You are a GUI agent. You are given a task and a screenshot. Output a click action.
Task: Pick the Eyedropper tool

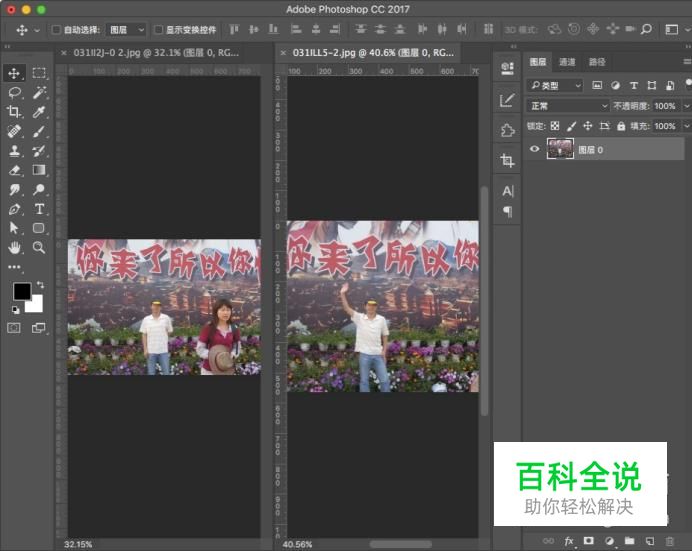[x=39, y=112]
